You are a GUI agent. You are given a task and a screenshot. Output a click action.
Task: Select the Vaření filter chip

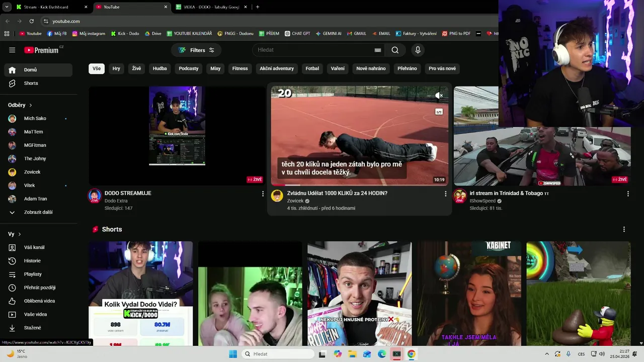click(x=338, y=68)
